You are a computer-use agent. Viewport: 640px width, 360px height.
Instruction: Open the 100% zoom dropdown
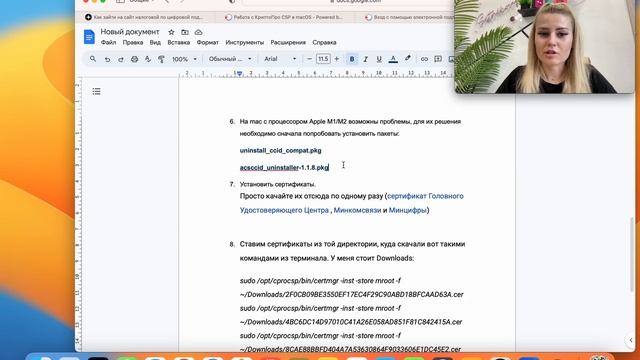[x=184, y=59]
